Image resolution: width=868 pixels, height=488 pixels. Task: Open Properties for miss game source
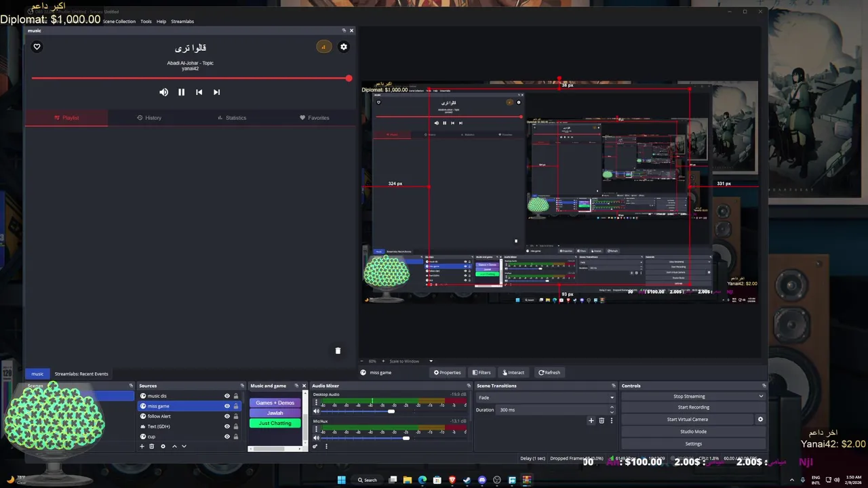pyautogui.click(x=448, y=373)
